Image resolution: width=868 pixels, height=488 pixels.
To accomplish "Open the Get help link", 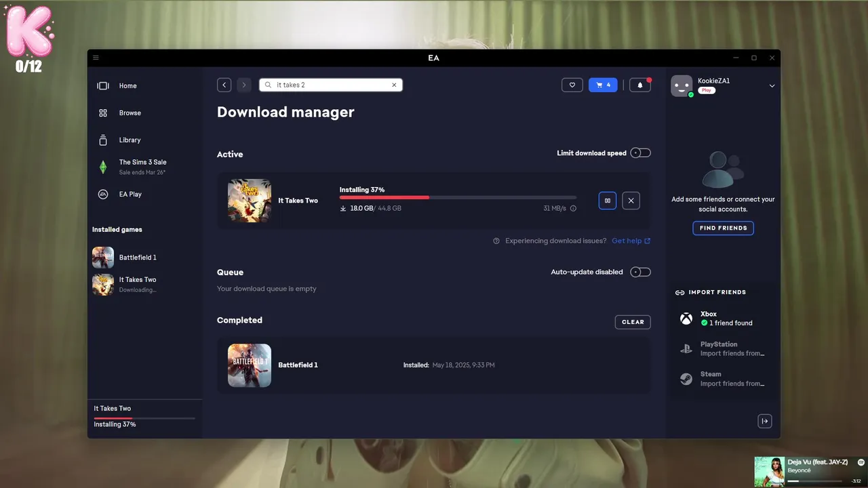I will pyautogui.click(x=631, y=241).
